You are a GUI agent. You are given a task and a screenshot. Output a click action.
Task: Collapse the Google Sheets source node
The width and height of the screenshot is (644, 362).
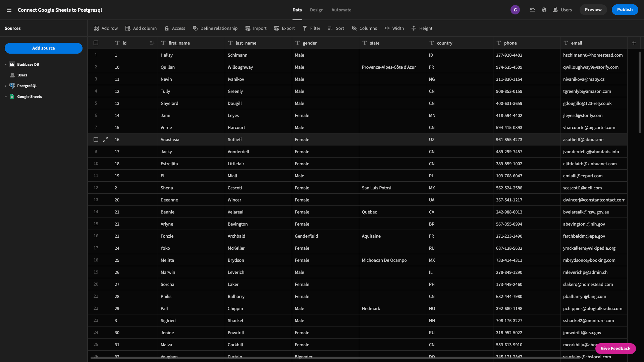(x=6, y=97)
